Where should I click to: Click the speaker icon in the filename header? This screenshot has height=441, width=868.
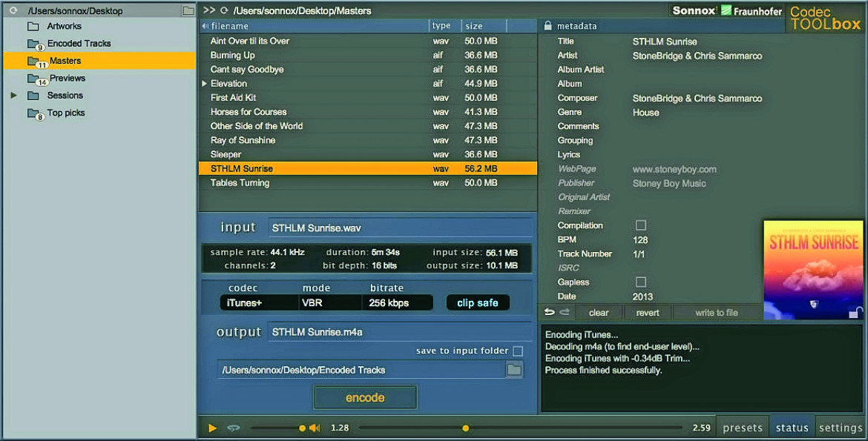[x=205, y=26]
